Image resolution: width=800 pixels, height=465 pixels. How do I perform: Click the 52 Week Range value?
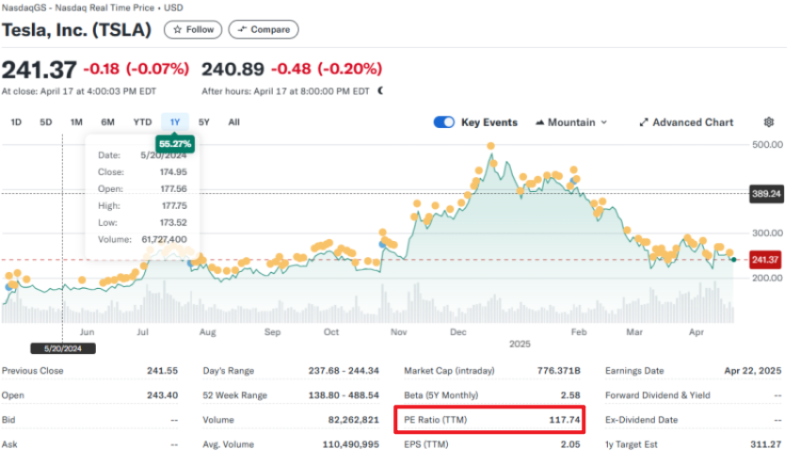pos(343,395)
